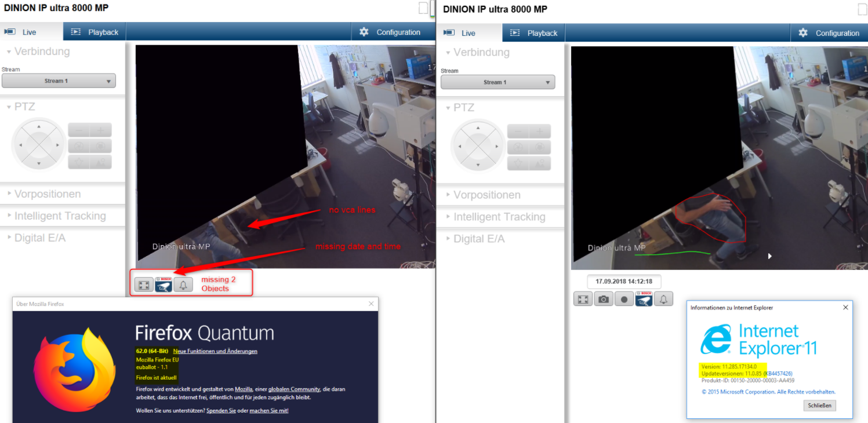
Task: Open fullscreen view on the right page
Action: click(583, 299)
